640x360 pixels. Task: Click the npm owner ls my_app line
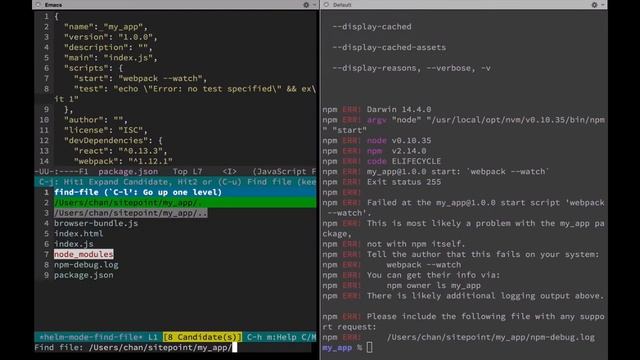pos(433,285)
